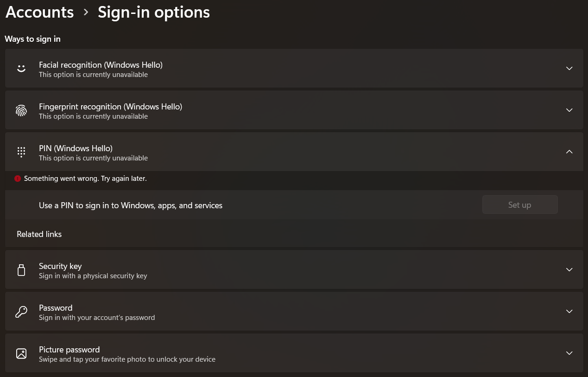Expand the Password section

tap(569, 311)
